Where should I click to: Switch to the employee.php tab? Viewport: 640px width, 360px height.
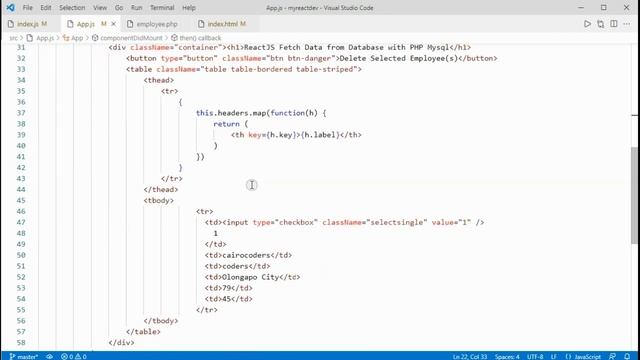coord(157,24)
